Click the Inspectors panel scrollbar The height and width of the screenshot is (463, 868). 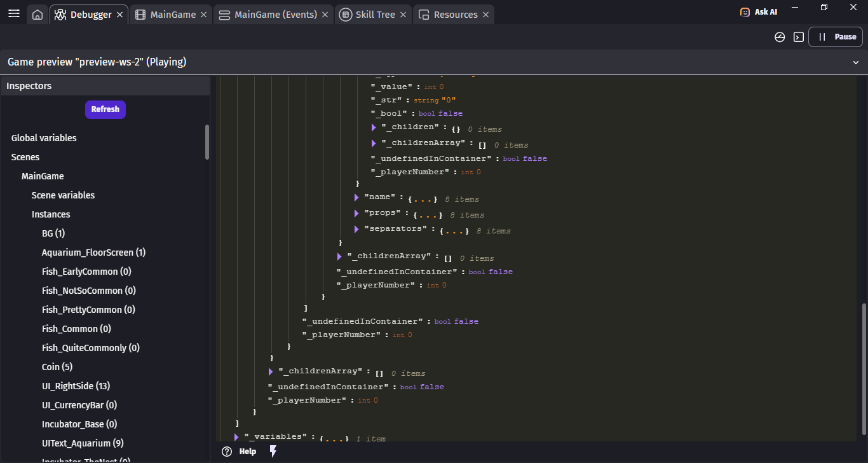[x=207, y=142]
